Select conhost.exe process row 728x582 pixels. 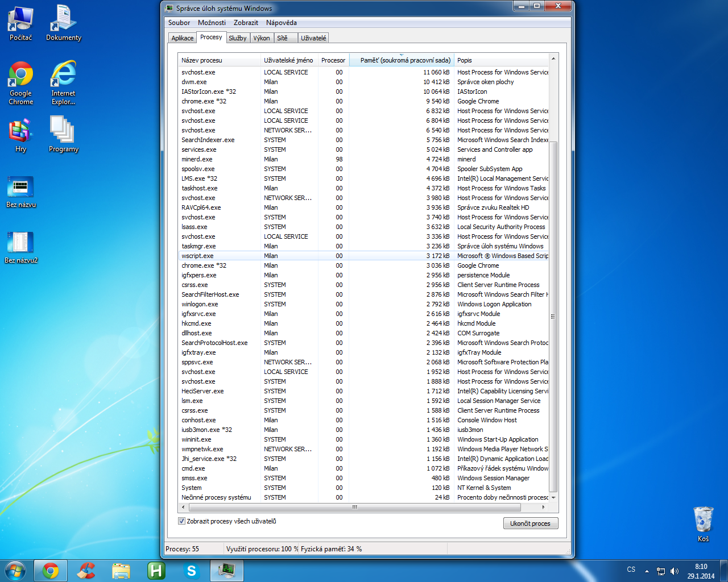point(364,420)
